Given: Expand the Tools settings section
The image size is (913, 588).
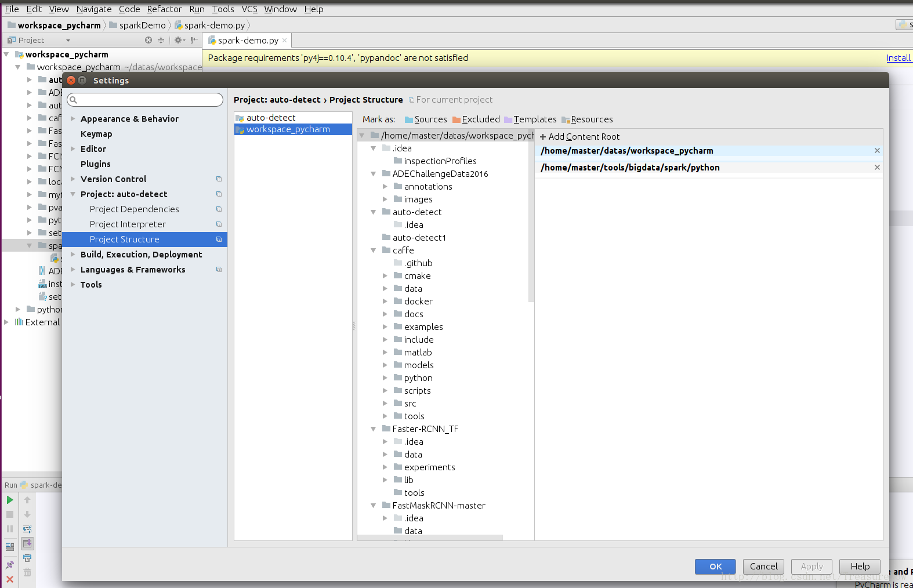Looking at the screenshot, I should point(73,285).
